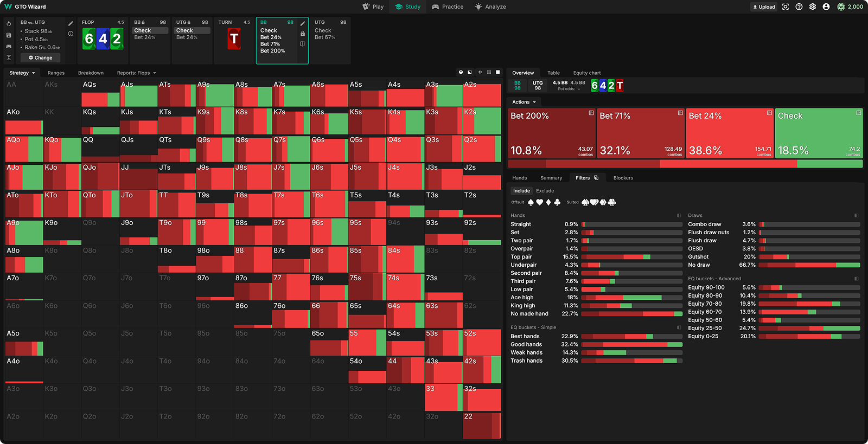Select the AKo cell in the hand matrix
The width and height of the screenshot is (868, 444).
coord(23,121)
